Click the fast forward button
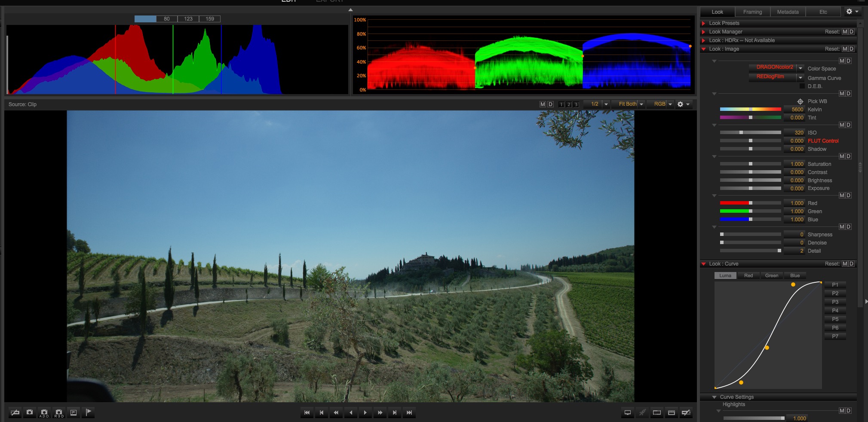Image resolution: width=868 pixels, height=422 pixels. pos(380,413)
